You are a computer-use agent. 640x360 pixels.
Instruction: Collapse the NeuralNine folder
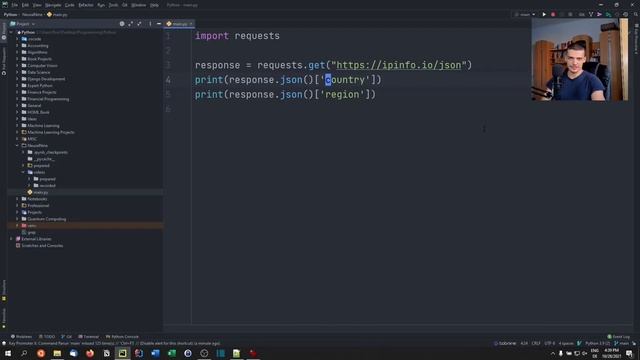click(x=17, y=146)
